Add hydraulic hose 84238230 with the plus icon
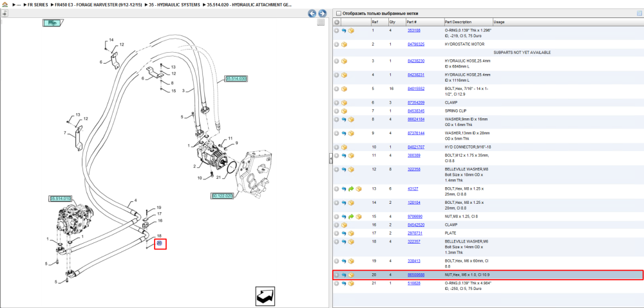This screenshot has height=308, width=644. point(336,61)
